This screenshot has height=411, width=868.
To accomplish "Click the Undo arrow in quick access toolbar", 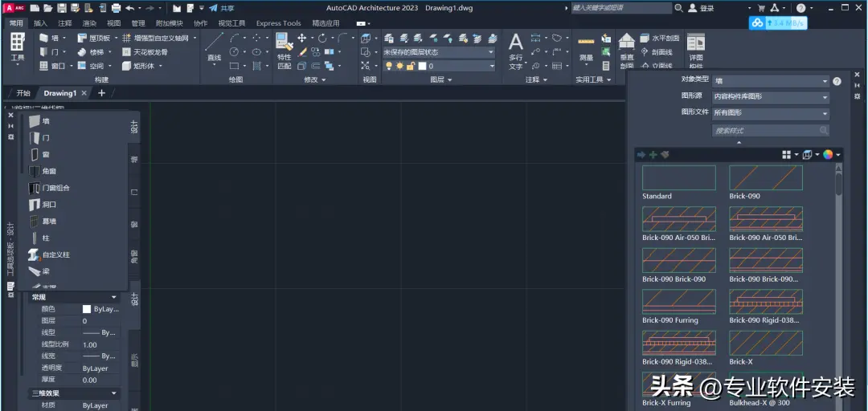I will [130, 8].
